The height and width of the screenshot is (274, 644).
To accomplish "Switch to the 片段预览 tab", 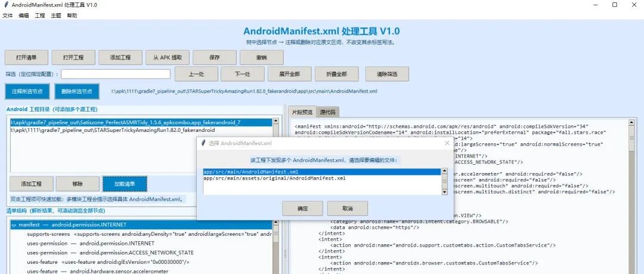I will pos(302,112).
